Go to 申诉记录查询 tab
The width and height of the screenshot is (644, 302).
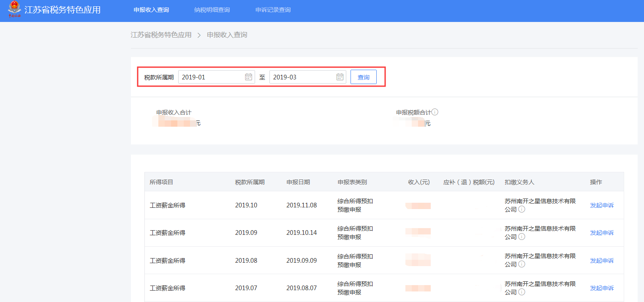click(x=273, y=10)
